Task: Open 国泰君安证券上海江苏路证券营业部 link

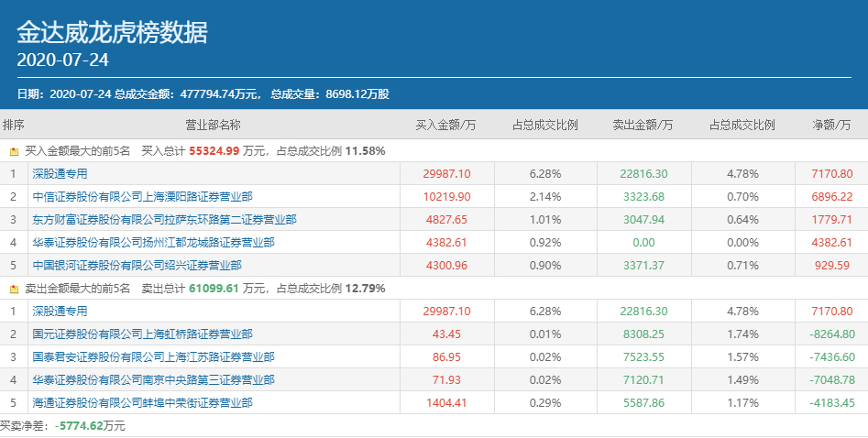Action: tap(153, 356)
